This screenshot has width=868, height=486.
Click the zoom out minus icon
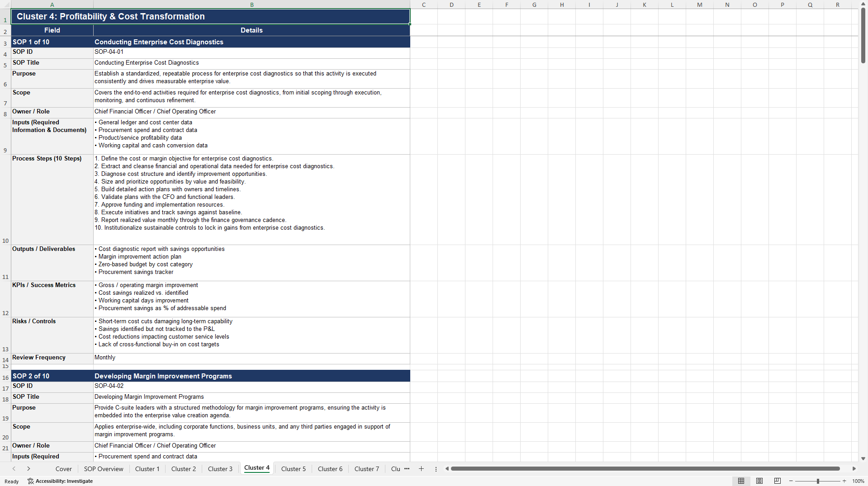791,481
